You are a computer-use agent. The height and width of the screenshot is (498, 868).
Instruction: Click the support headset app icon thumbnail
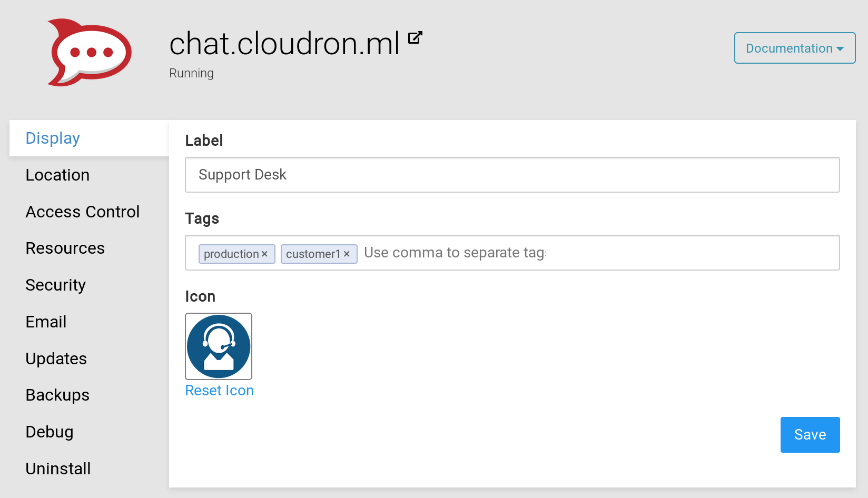[x=219, y=346]
